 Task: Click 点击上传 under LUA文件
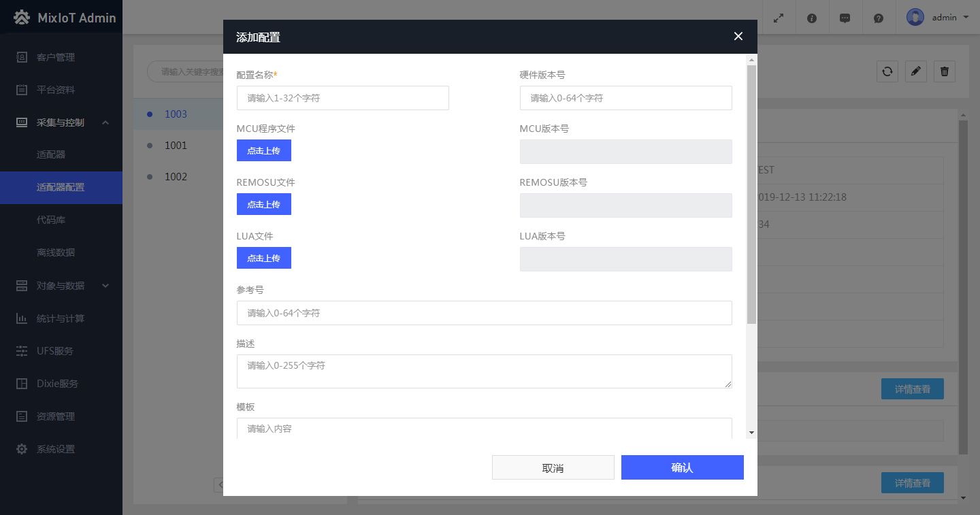pyautogui.click(x=264, y=258)
